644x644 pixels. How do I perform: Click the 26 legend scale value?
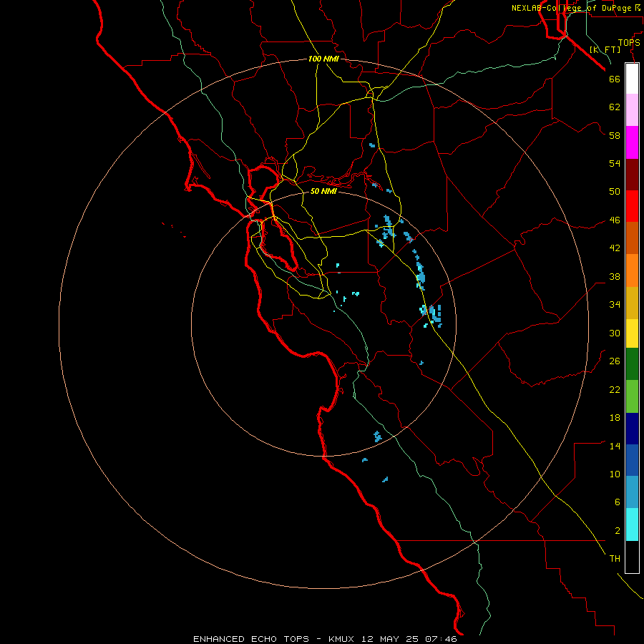[615, 361]
